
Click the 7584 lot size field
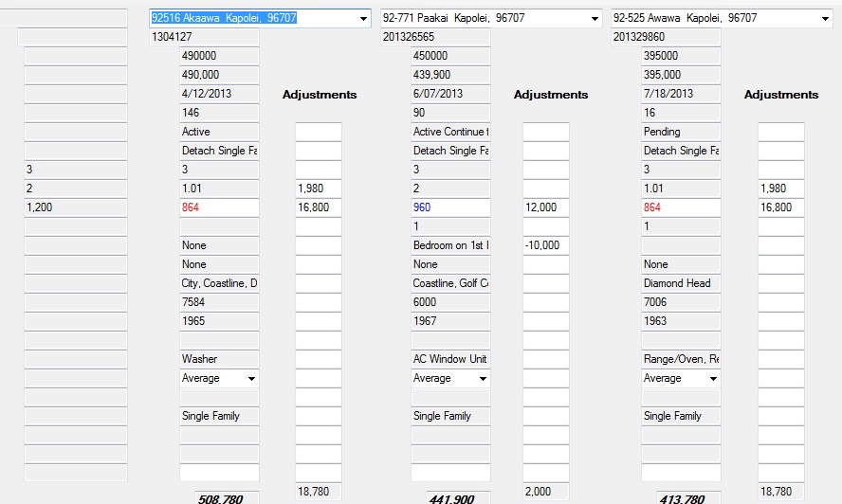tap(219, 302)
